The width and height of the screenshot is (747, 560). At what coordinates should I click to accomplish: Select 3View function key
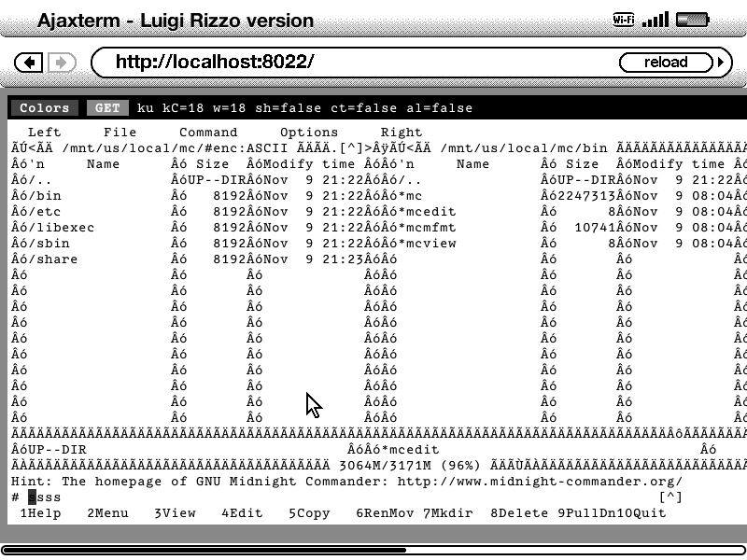(175, 513)
